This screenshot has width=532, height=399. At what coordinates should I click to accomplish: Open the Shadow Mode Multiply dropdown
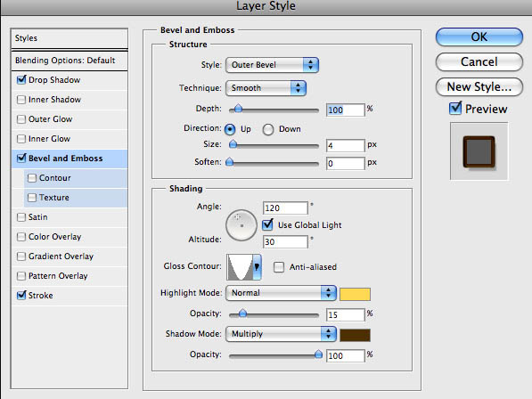tap(281, 334)
